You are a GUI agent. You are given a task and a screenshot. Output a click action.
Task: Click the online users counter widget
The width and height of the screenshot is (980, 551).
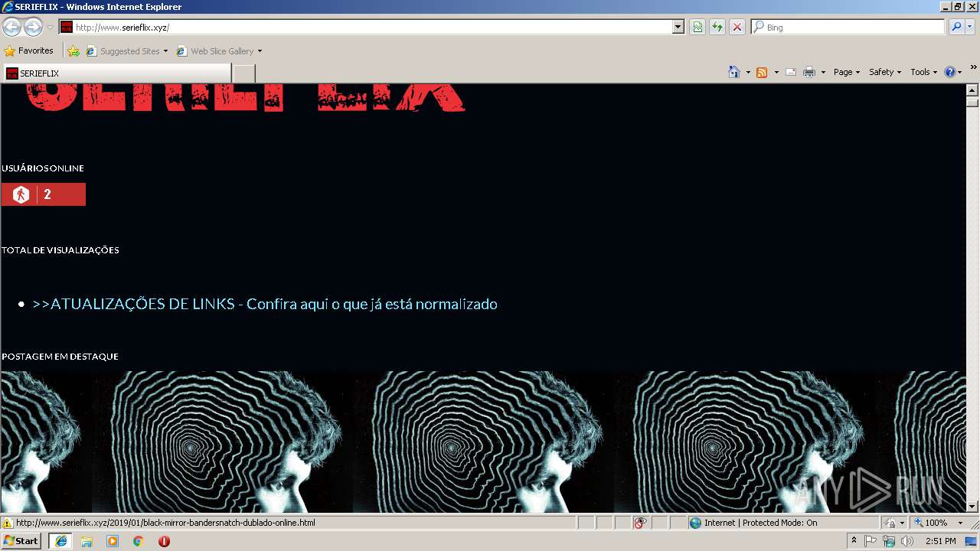click(x=44, y=194)
